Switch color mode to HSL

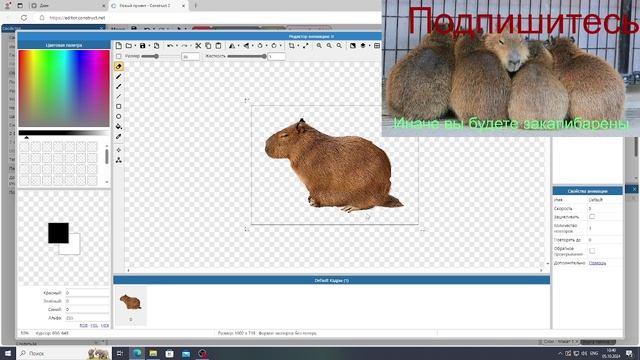click(94, 326)
